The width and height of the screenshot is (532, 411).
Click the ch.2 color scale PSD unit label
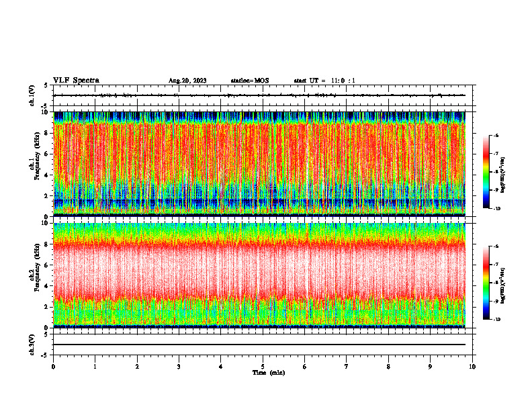(x=503, y=286)
